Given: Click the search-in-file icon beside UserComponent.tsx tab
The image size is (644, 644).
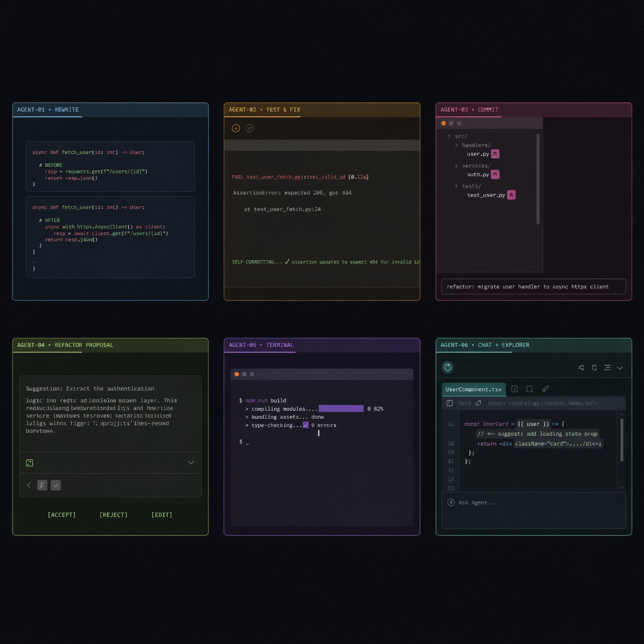Looking at the screenshot, I should point(530,389).
